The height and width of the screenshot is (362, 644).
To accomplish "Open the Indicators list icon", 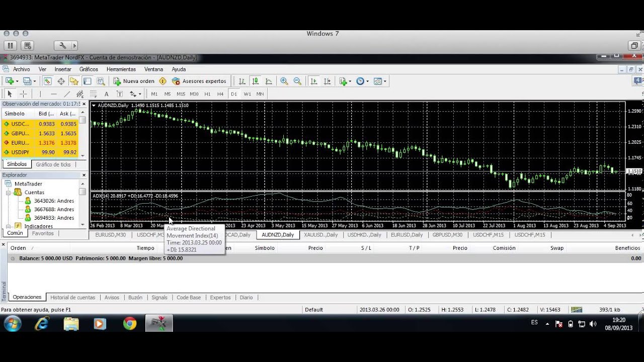I will pyautogui.click(x=343, y=81).
